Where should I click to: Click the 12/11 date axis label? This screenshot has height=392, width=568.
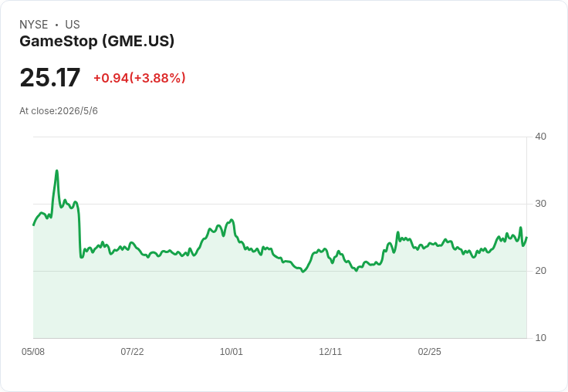click(x=330, y=352)
